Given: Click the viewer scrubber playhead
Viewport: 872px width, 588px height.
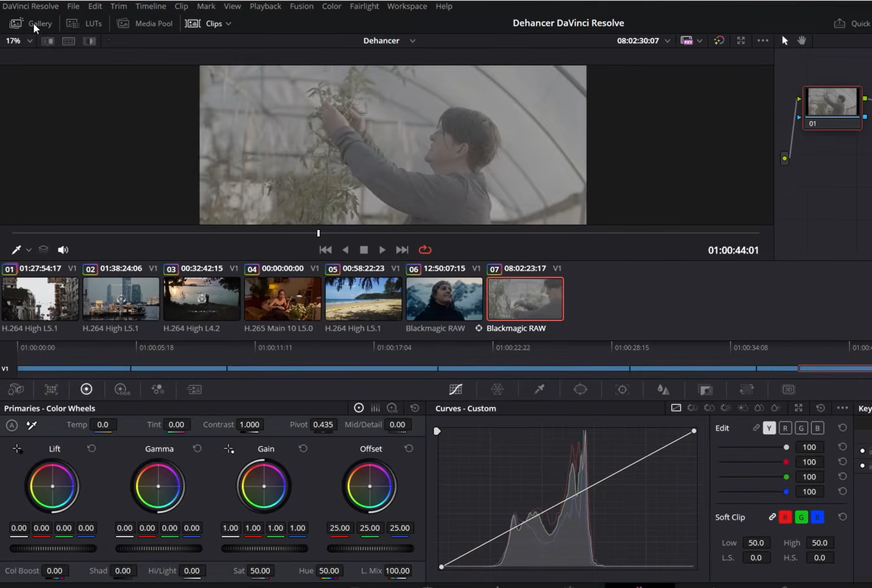Looking at the screenshot, I should [318, 233].
